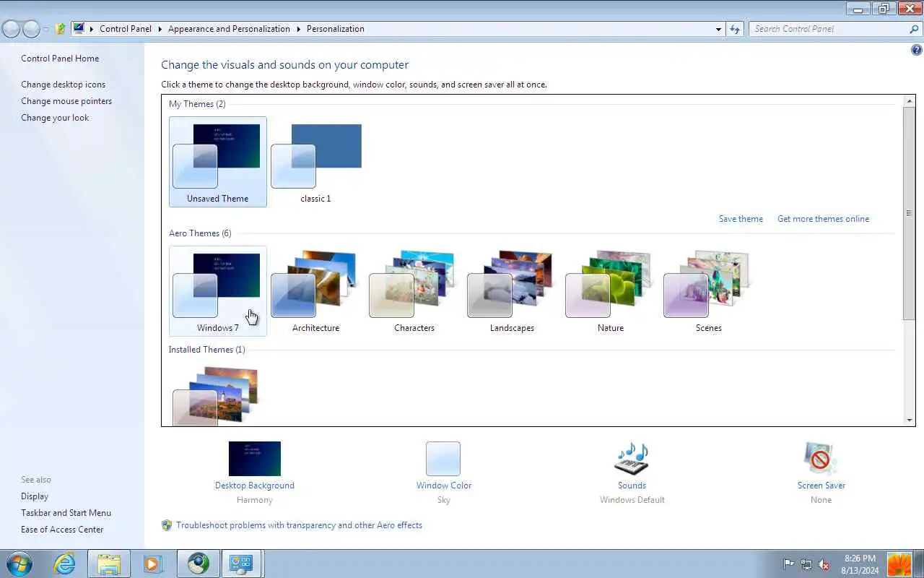Open the Screen Saver text link
This screenshot has width=924, height=578.
[821, 486]
